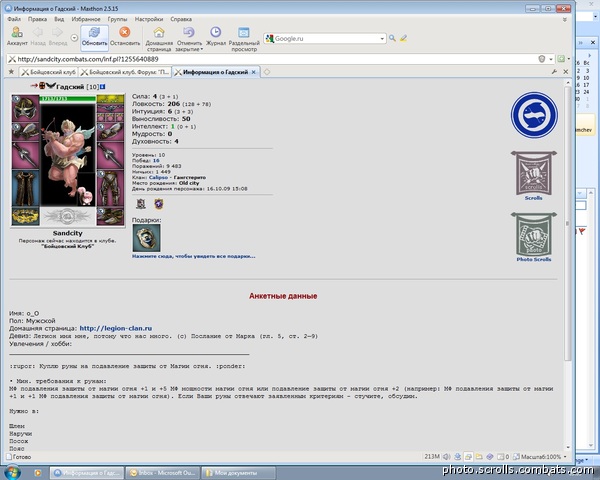Screen dimensions: 600x480
Task: Click the scrollbar down arrow
Action: click(x=568, y=447)
